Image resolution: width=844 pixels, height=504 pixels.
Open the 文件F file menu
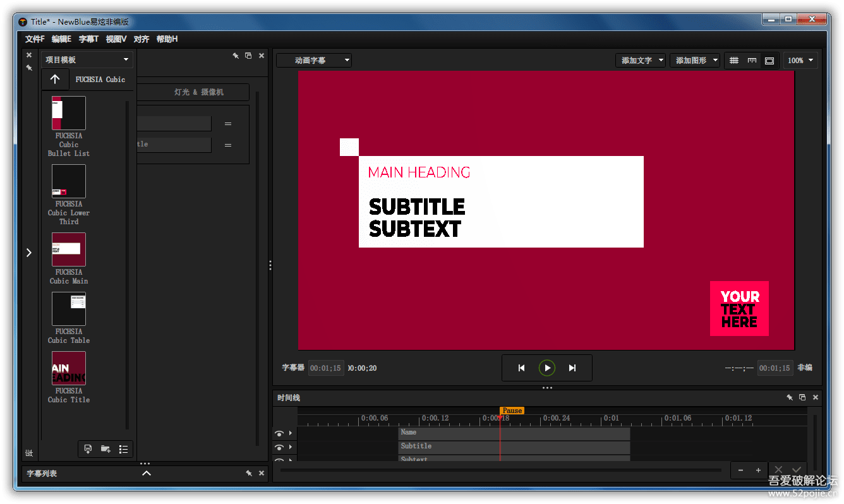click(x=35, y=39)
